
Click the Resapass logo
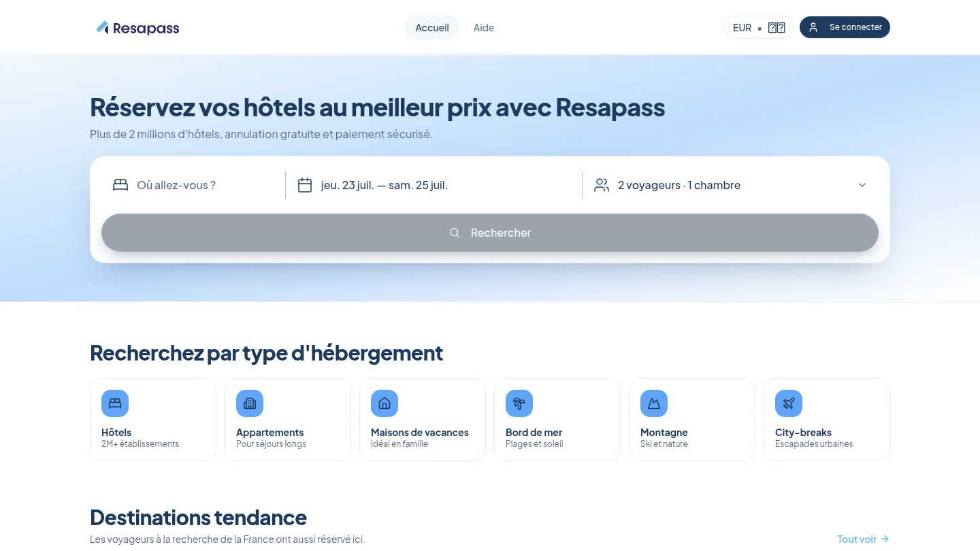(137, 28)
